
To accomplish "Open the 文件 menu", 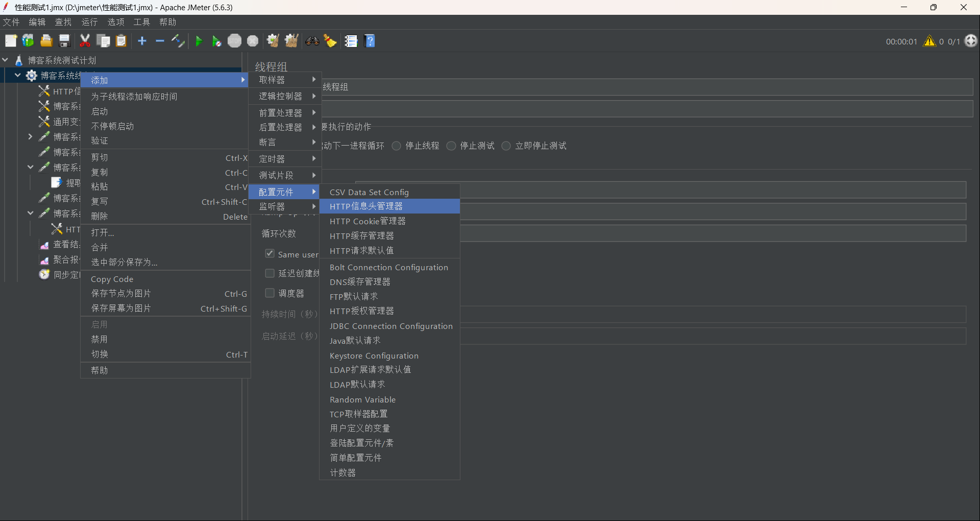I will pos(11,22).
